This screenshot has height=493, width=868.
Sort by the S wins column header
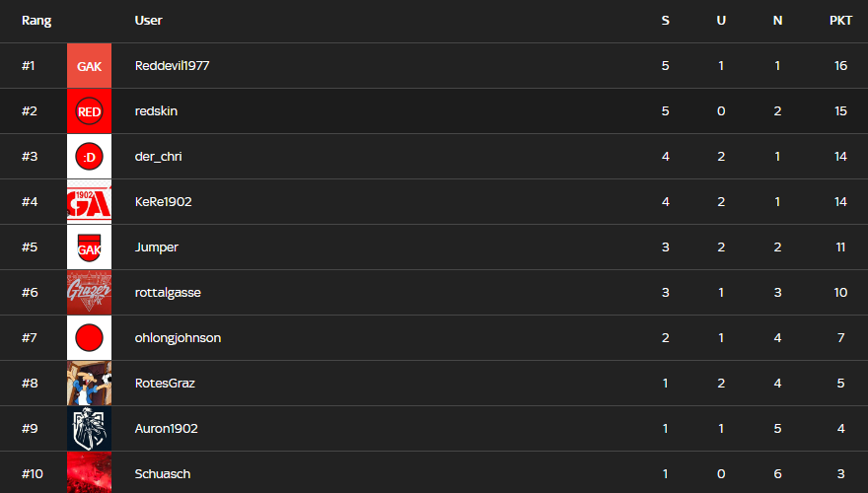pyautogui.click(x=666, y=21)
